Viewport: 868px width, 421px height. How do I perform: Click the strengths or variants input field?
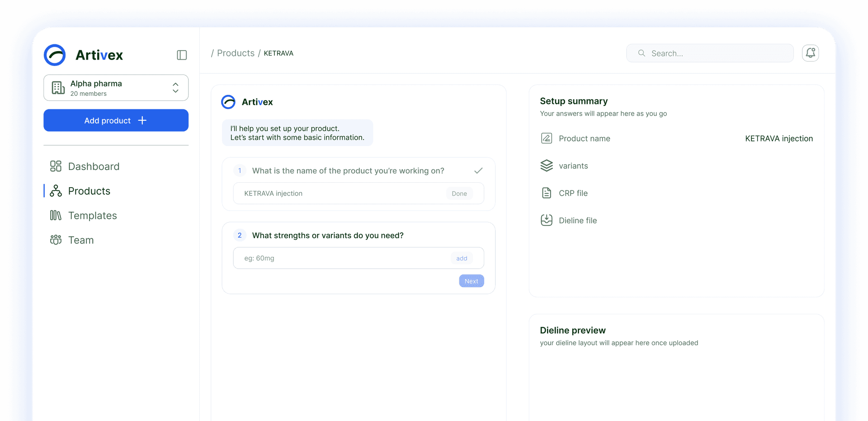coord(359,258)
